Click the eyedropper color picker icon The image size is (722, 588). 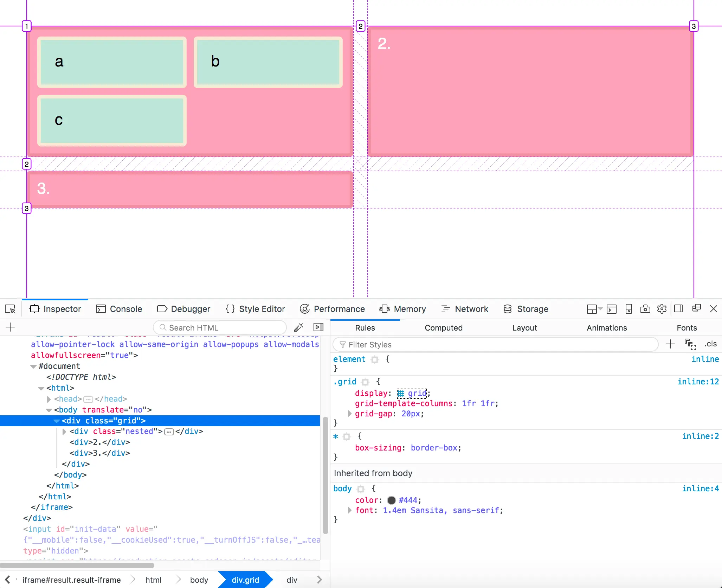(298, 328)
